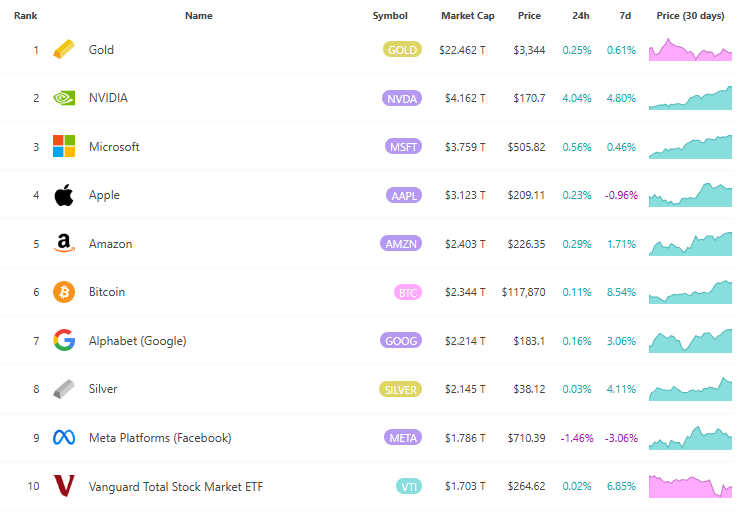Click the AMZN symbol badge
Viewport: 738px width, 519px height.
tap(401, 244)
